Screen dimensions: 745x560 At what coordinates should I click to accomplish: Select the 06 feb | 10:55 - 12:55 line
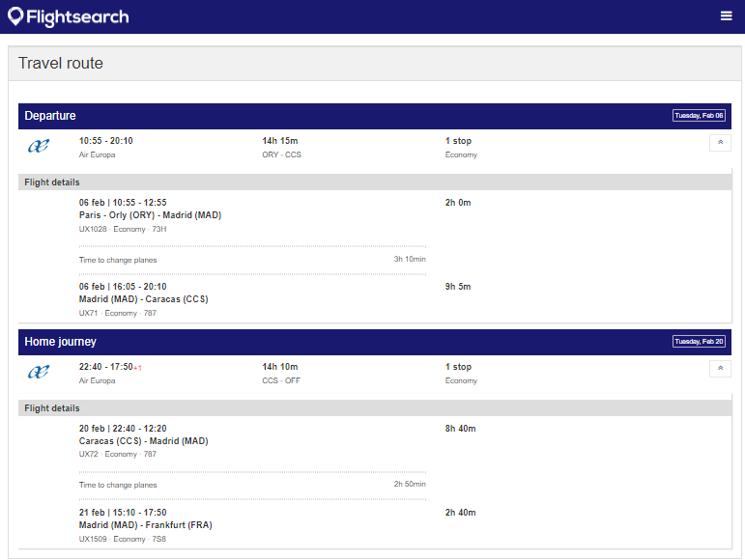pos(123,202)
